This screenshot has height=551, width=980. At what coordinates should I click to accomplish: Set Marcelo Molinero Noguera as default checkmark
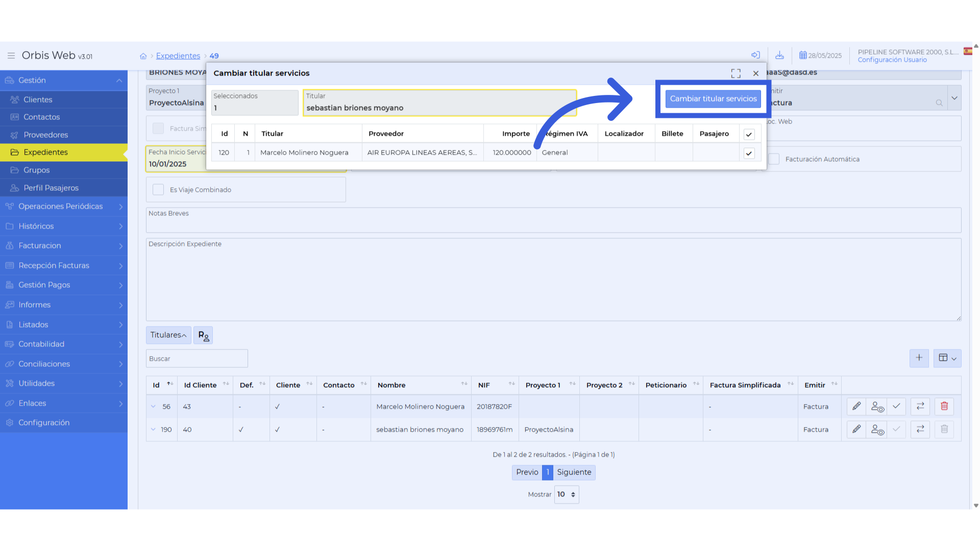(896, 407)
